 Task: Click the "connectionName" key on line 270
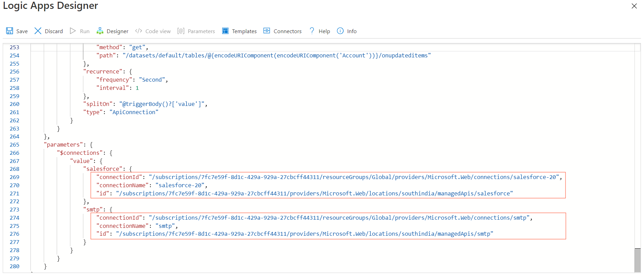(x=122, y=185)
